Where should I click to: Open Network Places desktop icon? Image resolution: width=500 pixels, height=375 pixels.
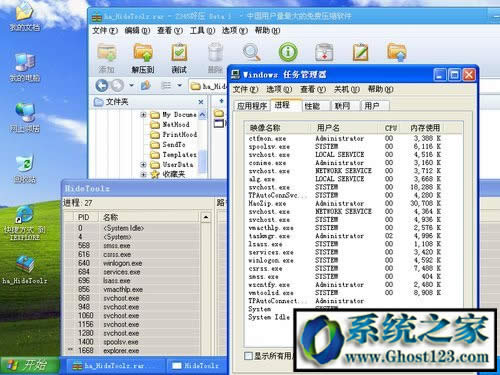(x=25, y=117)
